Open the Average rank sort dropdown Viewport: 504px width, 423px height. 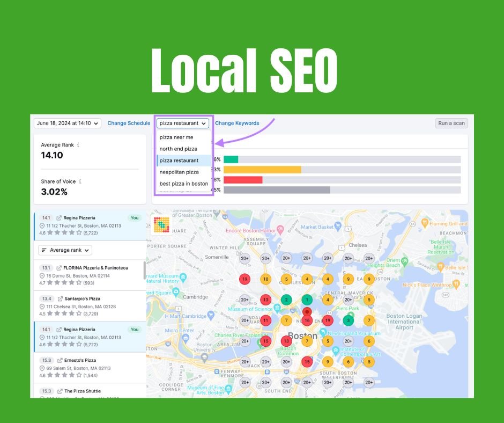[65, 250]
